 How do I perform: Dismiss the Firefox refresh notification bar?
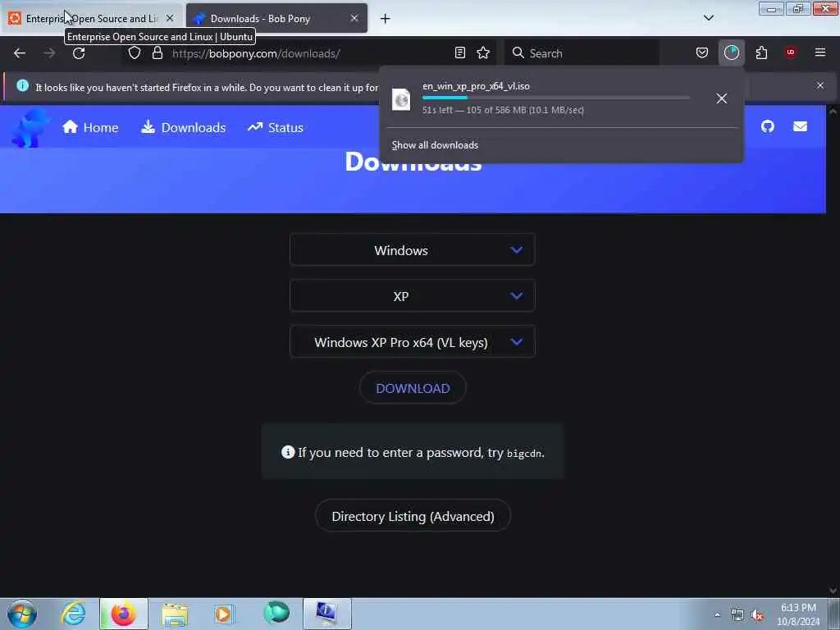820,85
